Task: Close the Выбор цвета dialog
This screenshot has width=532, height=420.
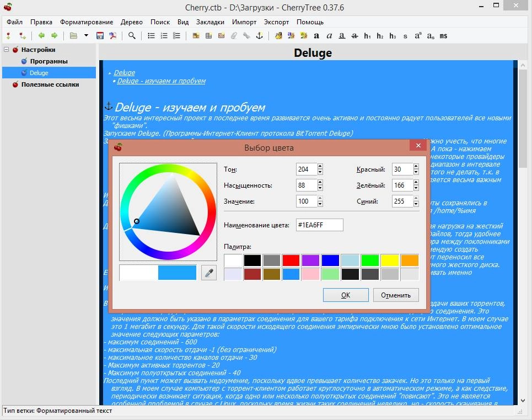Action: pyautogui.click(x=418, y=145)
